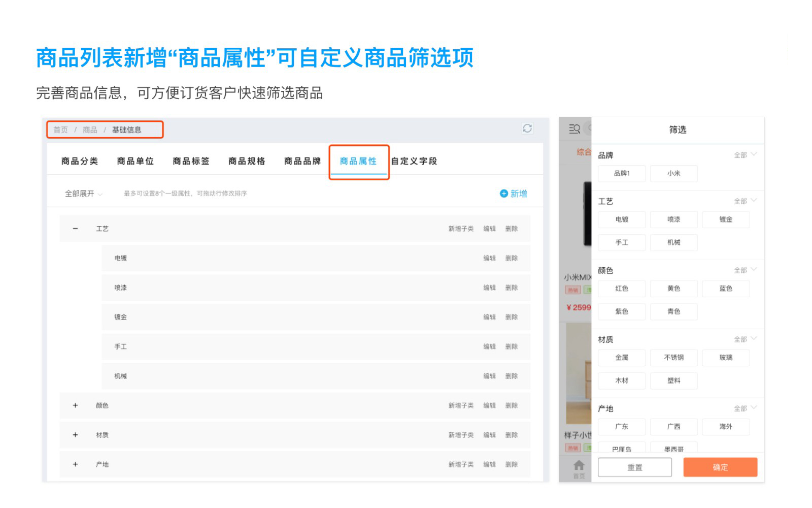Expand the 颜色 attribute row
Screen dimensions: 812x508
click(75, 405)
